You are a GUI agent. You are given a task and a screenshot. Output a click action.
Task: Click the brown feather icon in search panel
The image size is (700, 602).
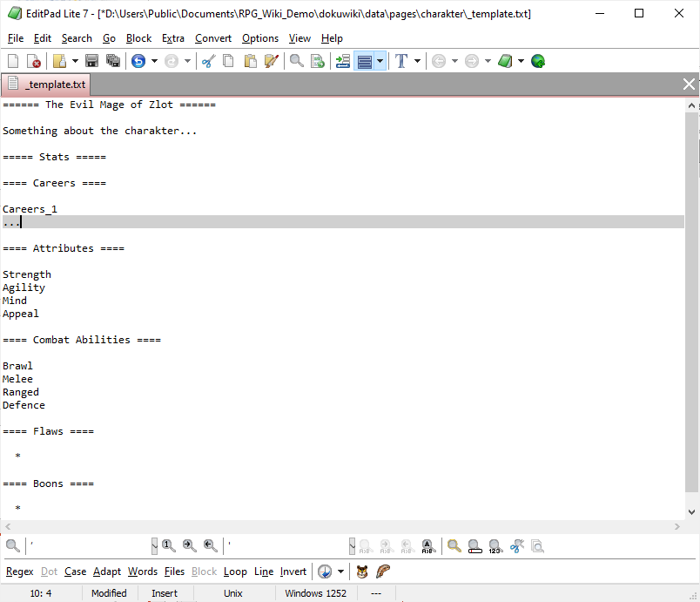click(383, 572)
